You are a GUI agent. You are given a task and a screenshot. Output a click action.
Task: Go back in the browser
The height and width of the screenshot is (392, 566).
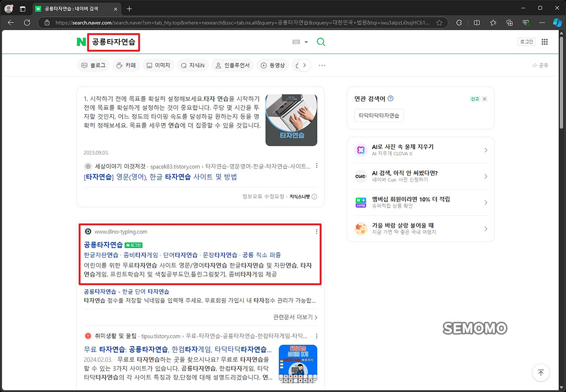pos(11,22)
